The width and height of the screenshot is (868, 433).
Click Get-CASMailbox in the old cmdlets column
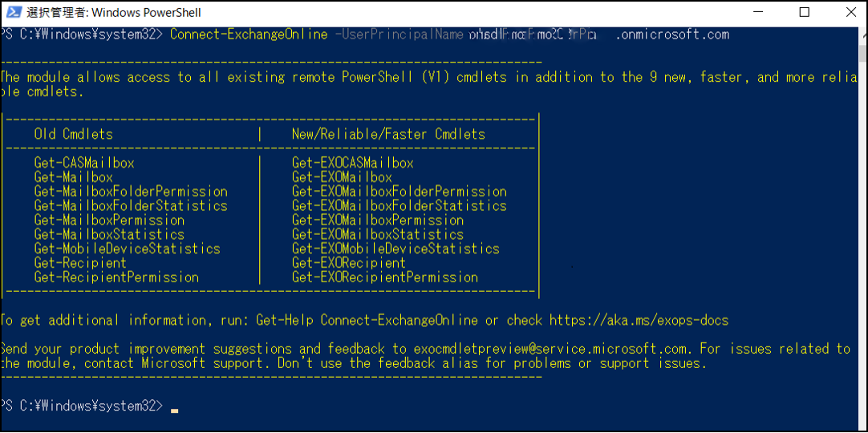tap(84, 163)
